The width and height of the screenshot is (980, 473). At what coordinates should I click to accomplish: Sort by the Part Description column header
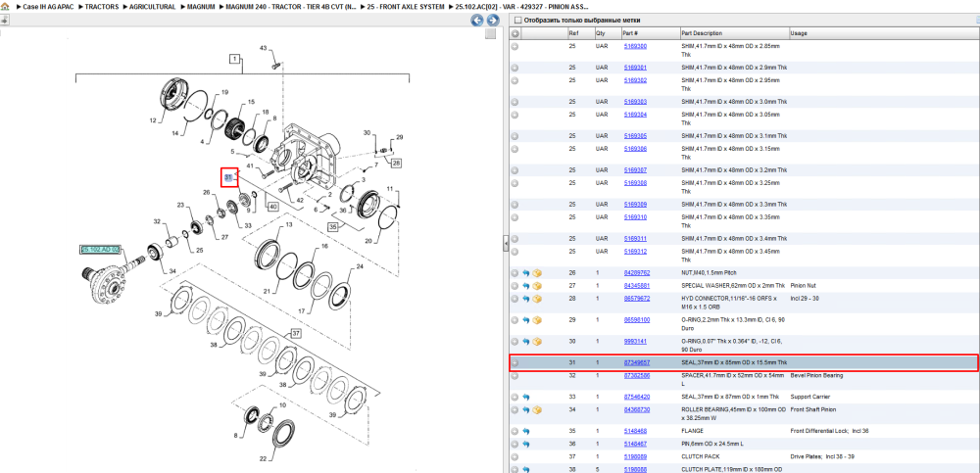[x=702, y=33]
